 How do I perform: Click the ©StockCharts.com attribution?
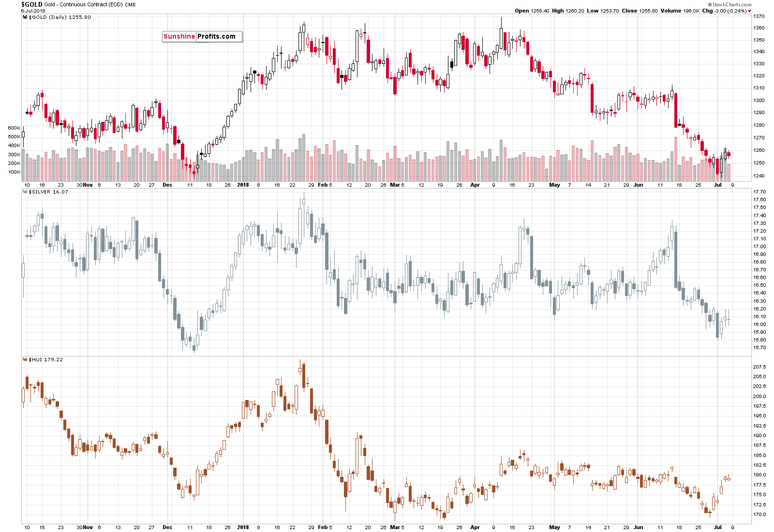(729, 4)
